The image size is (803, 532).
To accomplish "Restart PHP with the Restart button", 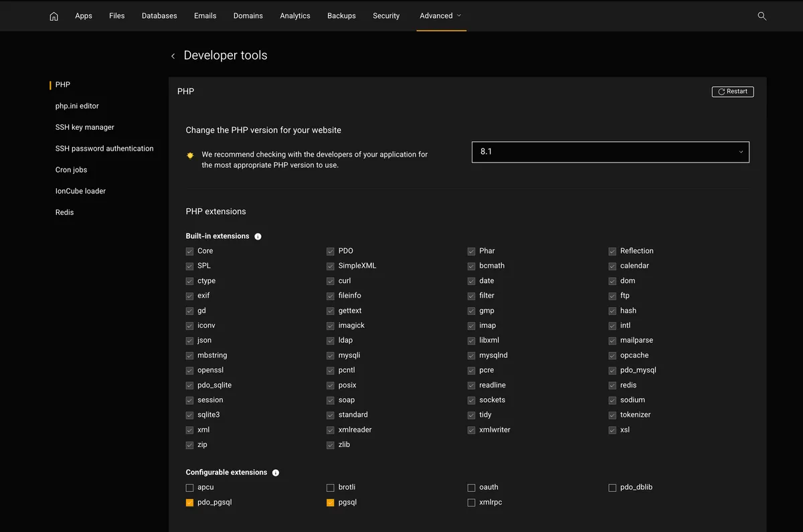I will tap(733, 92).
